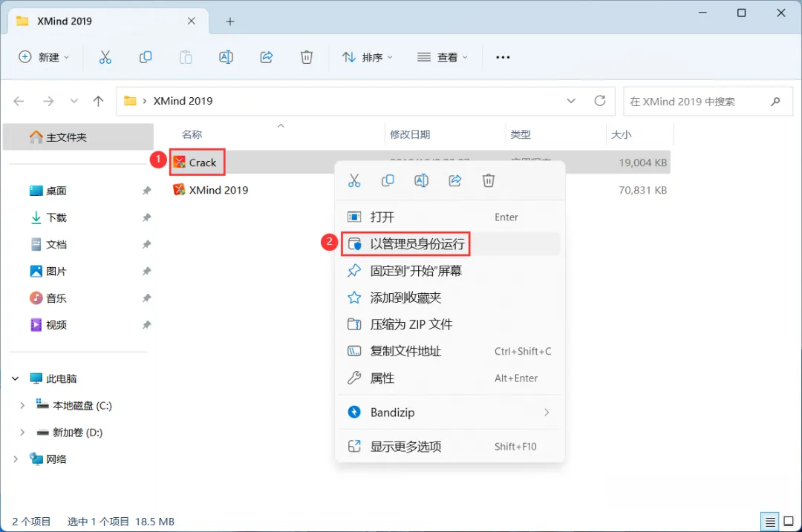This screenshot has width=802, height=532.
Task: Click the Cut icon in the context menu
Action: [354, 180]
